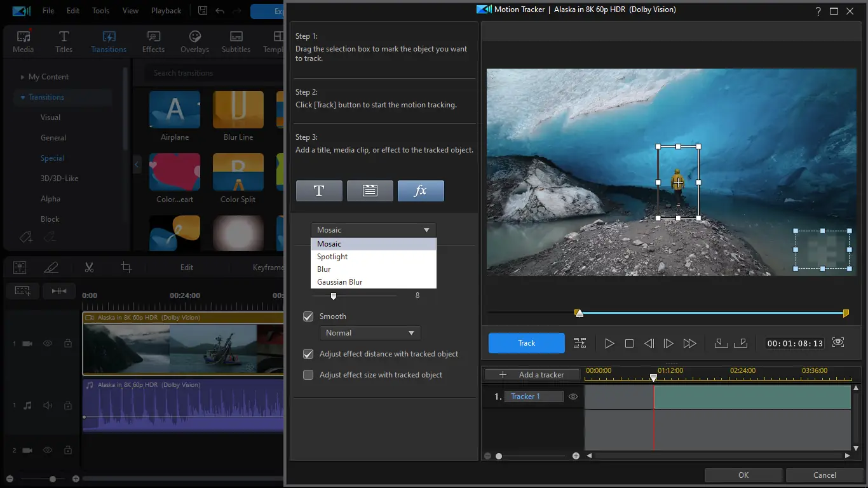Uncheck Adjust effect distance with tracked object
Screen dimensions: 868x488
(x=308, y=354)
